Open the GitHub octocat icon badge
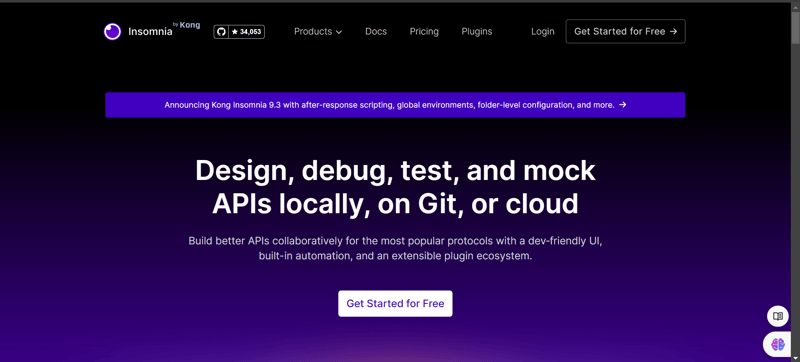 pyautogui.click(x=220, y=32)
